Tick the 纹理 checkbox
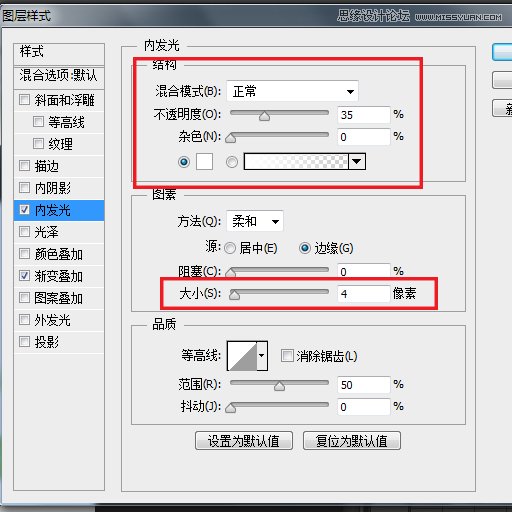512x512 pixels. point(38,143)
